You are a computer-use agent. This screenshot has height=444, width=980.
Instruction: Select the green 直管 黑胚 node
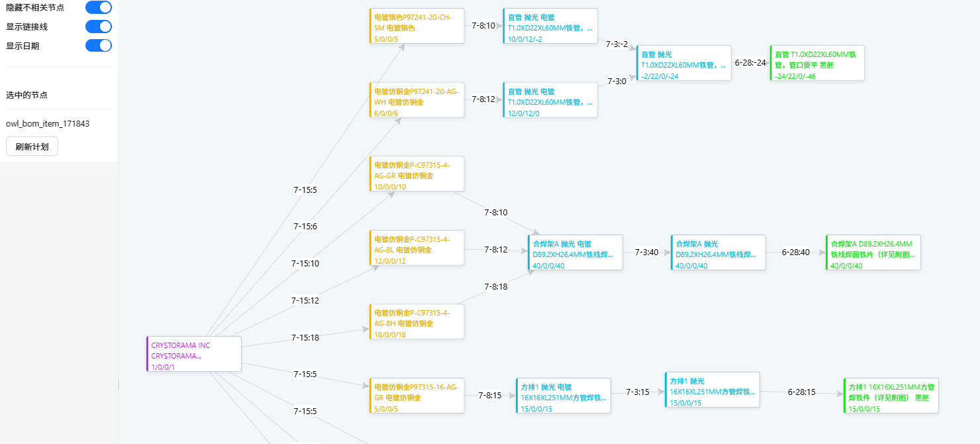[x=818, y=63]
